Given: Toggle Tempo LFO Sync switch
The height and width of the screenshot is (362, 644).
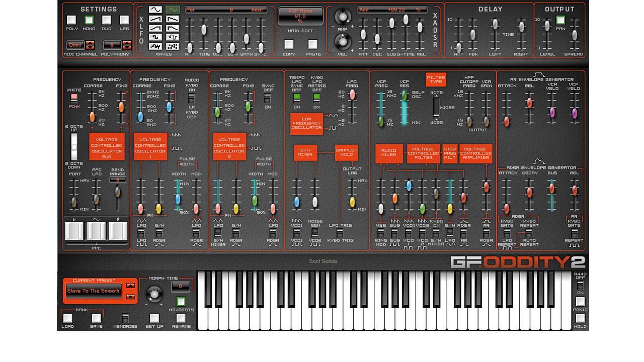Looking at the screenshot, I should pos(296,97).
